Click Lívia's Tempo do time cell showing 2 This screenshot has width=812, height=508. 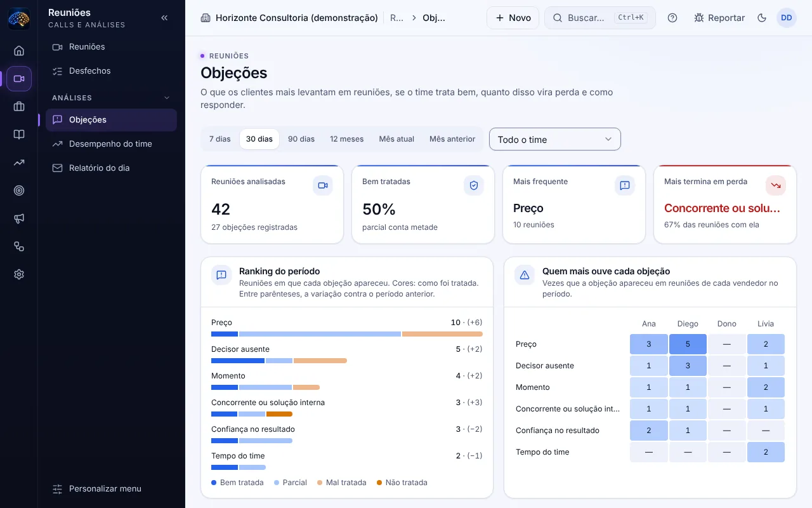click(x=766, y=452)
